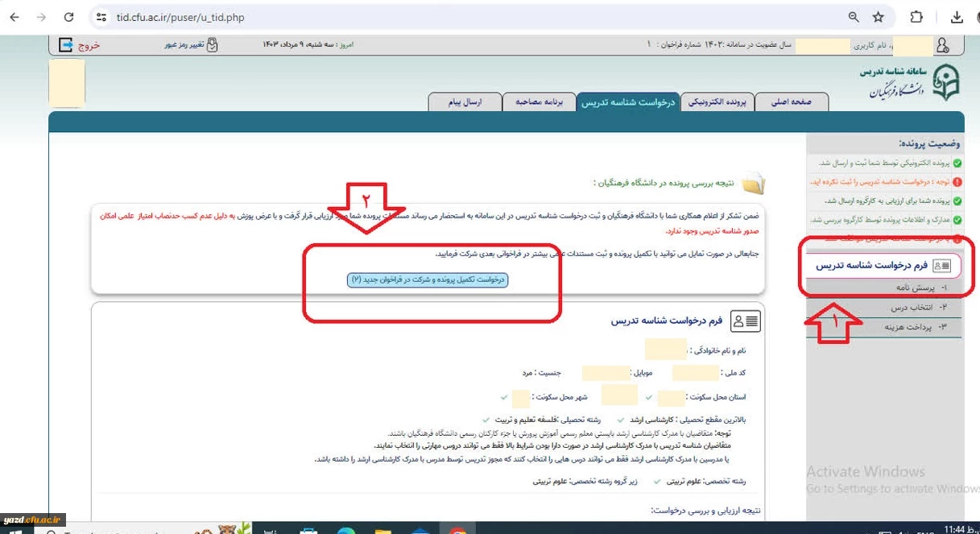
Task: Select the ارسال پیام tab
Action: click(465, 102)
